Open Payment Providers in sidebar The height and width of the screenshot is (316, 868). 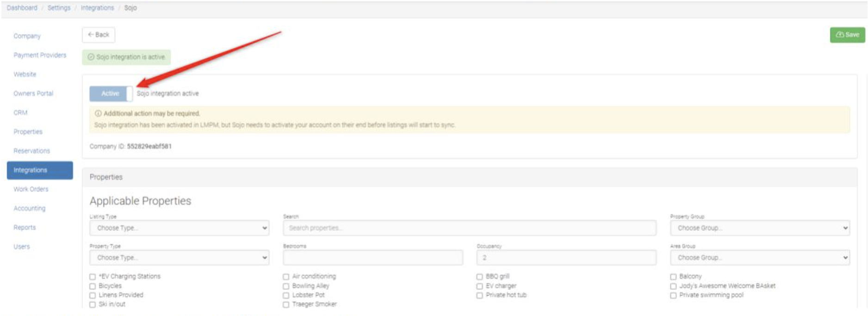click(40, 55)
